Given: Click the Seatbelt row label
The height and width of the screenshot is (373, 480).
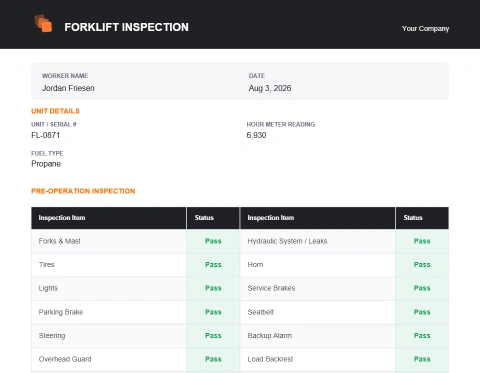Looking at the screenshot, I should pos(261,312).
